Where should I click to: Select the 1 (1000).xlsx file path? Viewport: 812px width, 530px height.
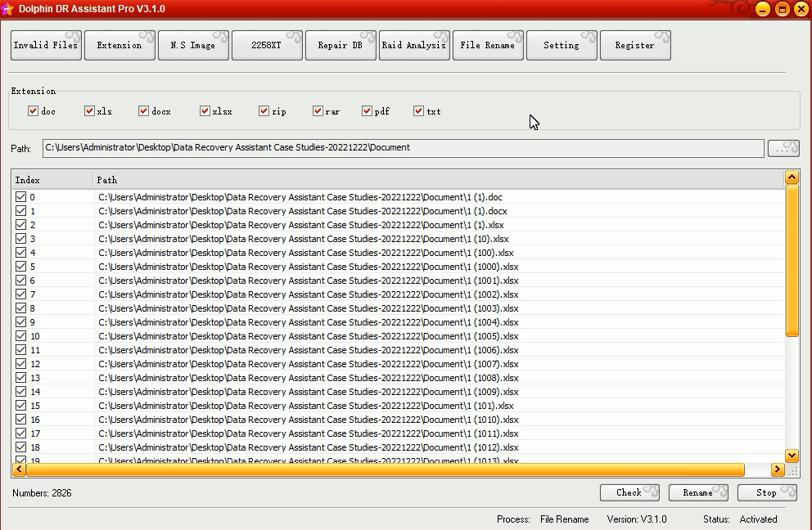309,267
